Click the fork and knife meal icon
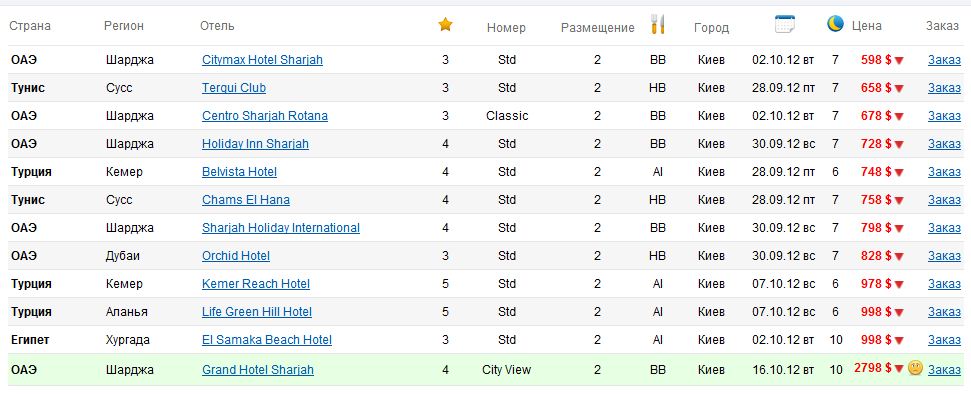Viewport: 971px width, 394px height. pos(657,25)
